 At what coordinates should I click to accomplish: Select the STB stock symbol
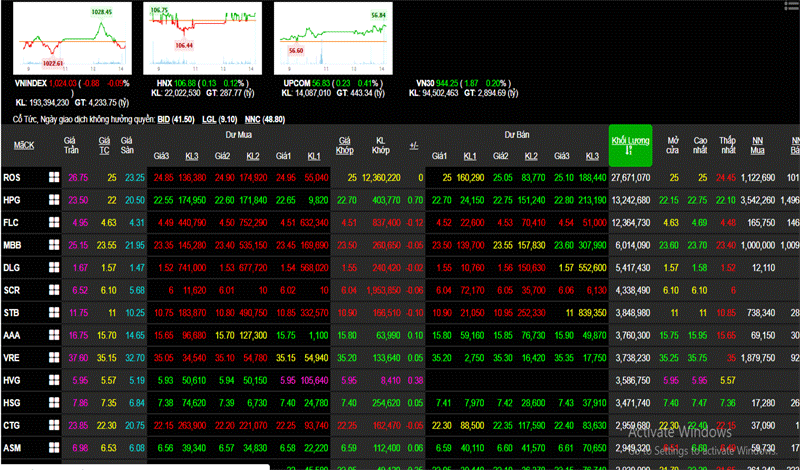11,313
